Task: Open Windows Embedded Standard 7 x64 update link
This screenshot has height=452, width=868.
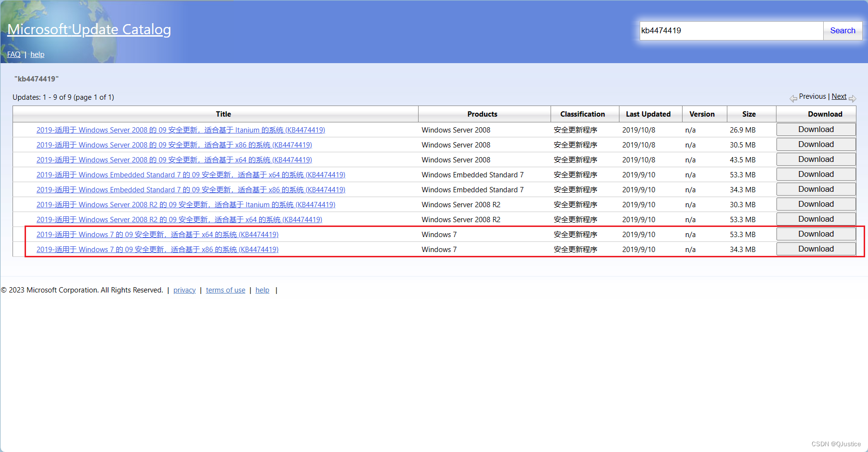Action: tap(191, 175)
